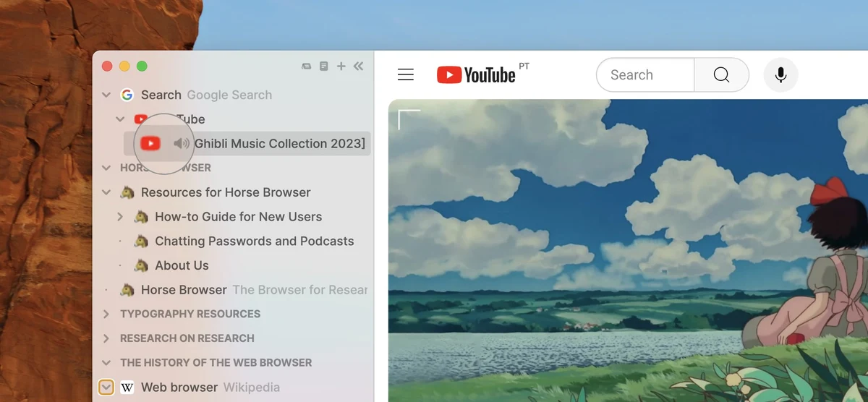Image resolution: width=868 pixels, height=402 pixels.
Task: Click Wikipedia favicon beside Web browser
Action: click(127, 388)
